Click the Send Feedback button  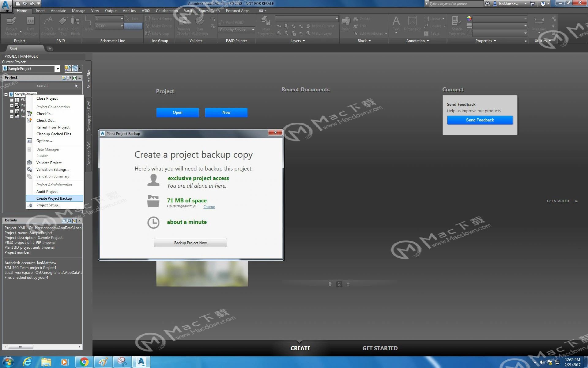coord(480,120)
